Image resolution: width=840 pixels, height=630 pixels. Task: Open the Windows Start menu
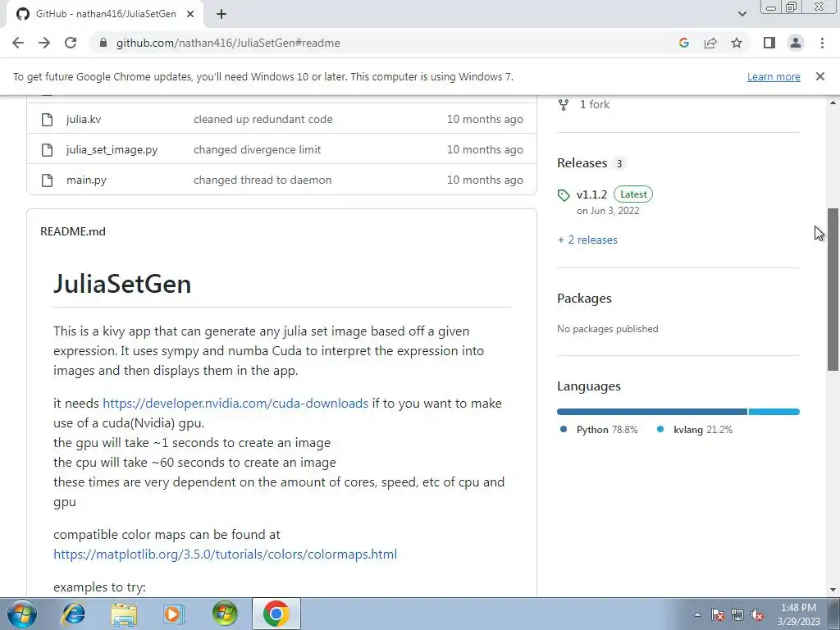click(22, 614)
